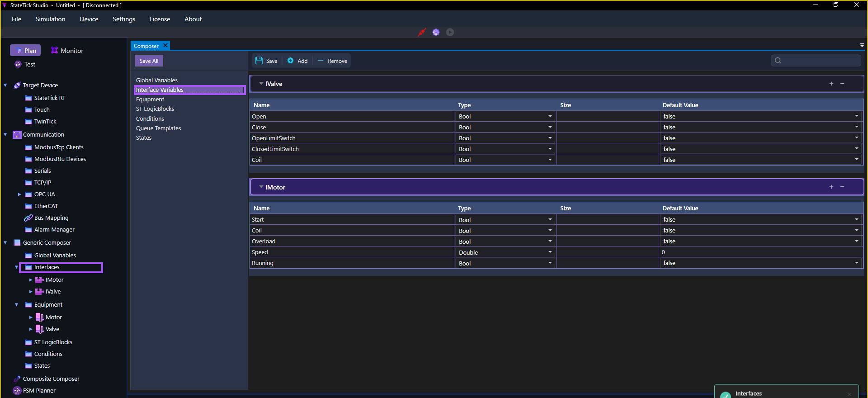This screenshot has height=398, width=868.
Task: Select Global Variables in Composer list
Action: (157, 81)
